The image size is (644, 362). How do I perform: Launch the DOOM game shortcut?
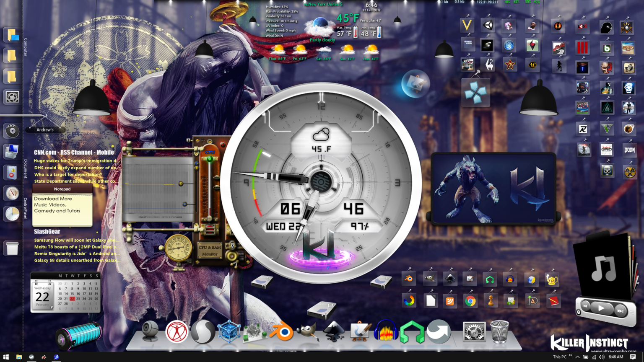coord(629,150)
